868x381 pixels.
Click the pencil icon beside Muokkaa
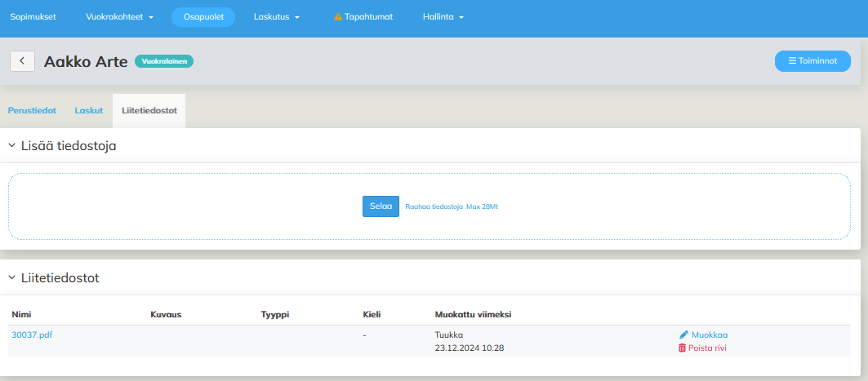[683, 334]
